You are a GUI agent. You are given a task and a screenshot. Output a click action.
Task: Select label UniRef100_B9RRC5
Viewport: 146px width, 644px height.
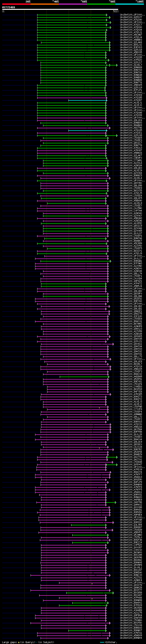click(131, 175)
